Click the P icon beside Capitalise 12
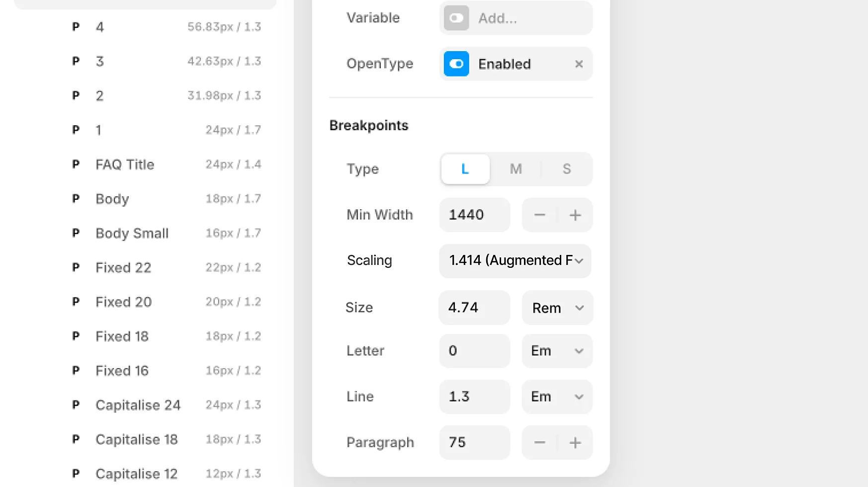The image size is (868, 487). point(76,473)
